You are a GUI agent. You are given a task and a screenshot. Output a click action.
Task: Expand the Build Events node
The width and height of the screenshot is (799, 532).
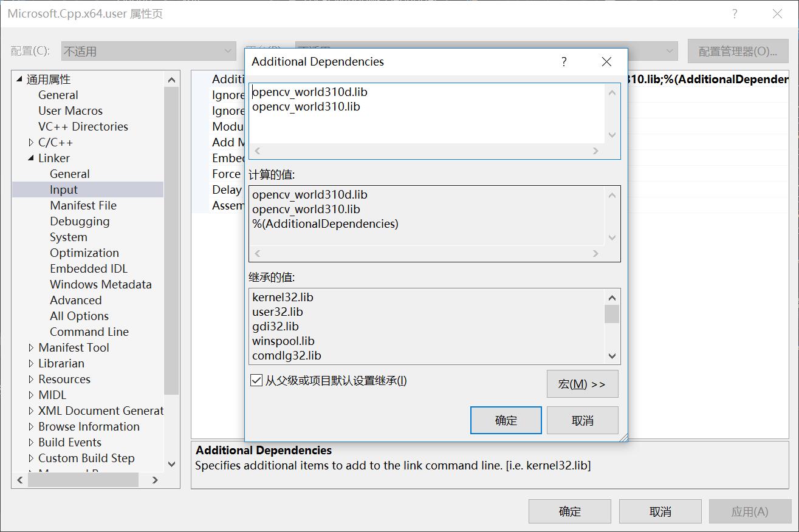pyautogui.click(x=30, y=442)
